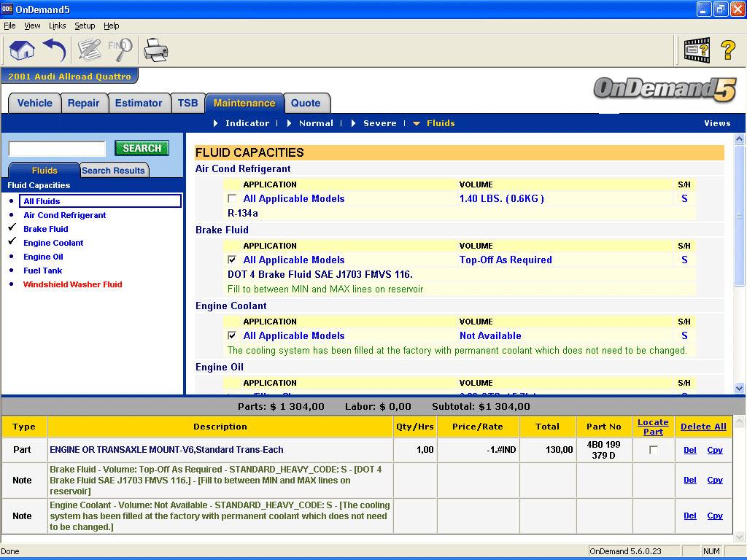
Task: Switch to the Search Results tab
Action: [113, 171]
